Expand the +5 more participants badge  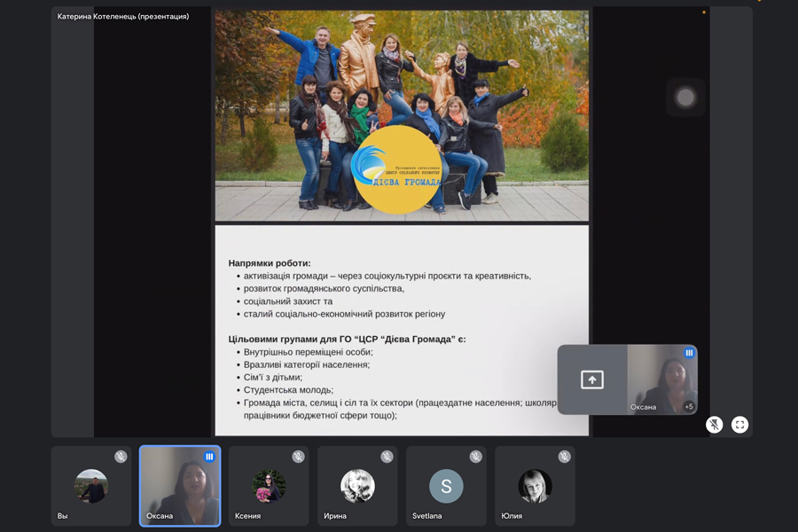688,407
